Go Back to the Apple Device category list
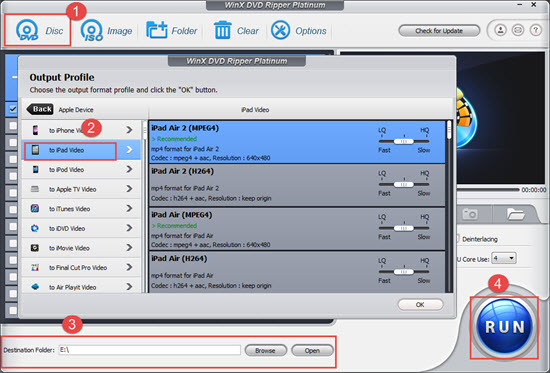 40,109
